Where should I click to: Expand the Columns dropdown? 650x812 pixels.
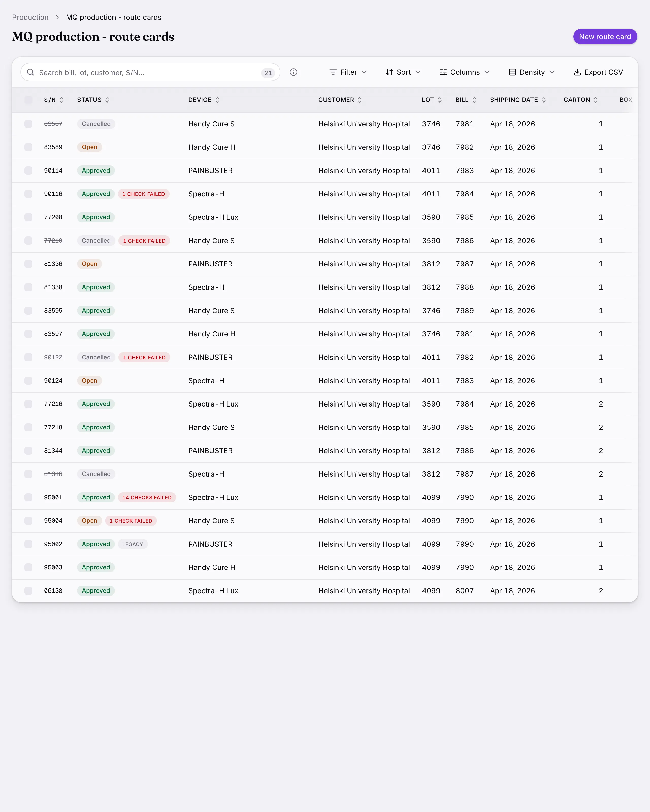pos(464,72)
